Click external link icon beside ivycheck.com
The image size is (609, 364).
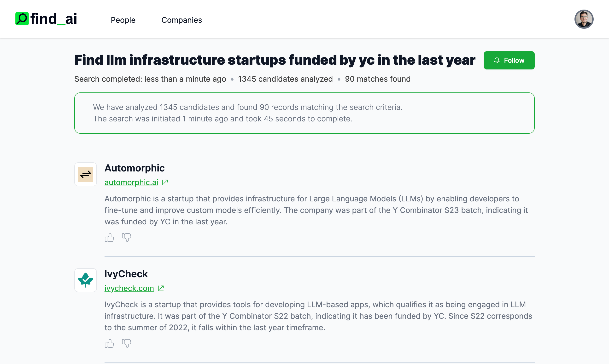tap(161, 288)
